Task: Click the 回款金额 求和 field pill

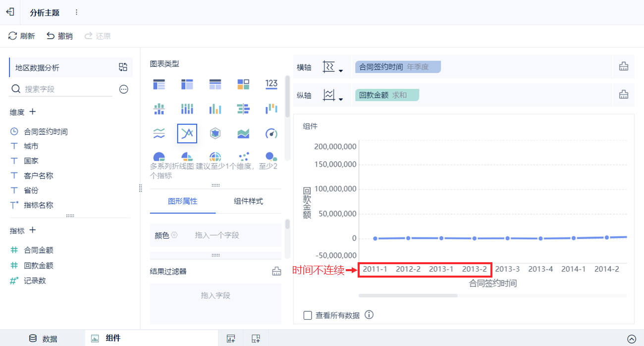Action: tap(387, 95)
